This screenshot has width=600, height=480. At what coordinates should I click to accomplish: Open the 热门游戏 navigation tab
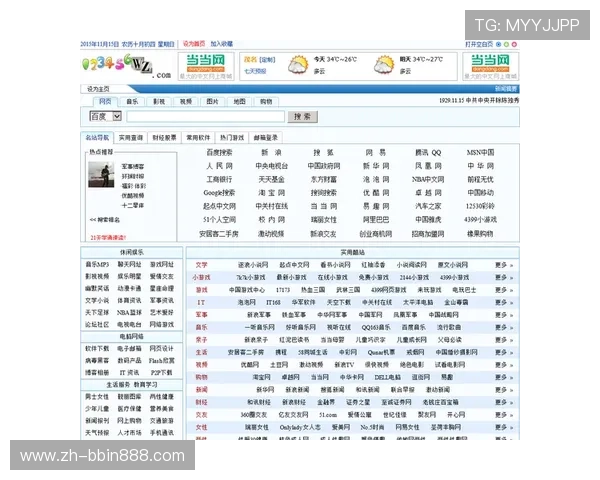coord(232,138)
